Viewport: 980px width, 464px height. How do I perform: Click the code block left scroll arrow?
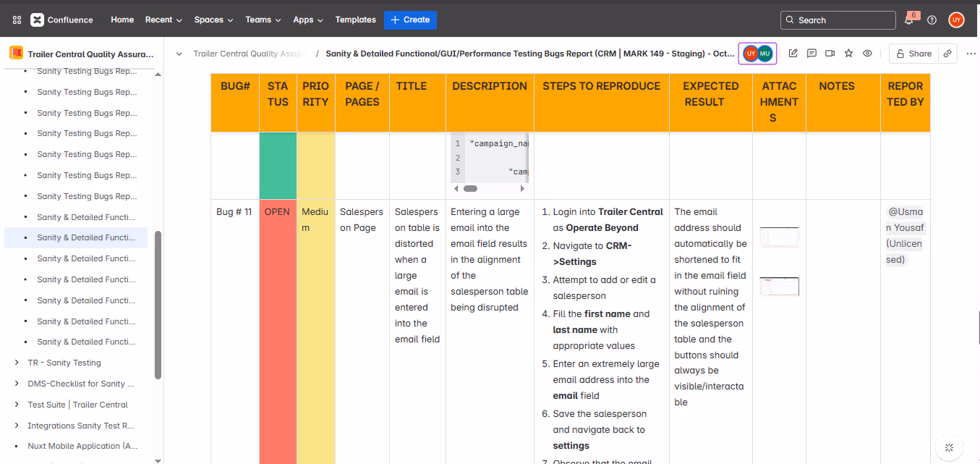[x=456, y=188]
